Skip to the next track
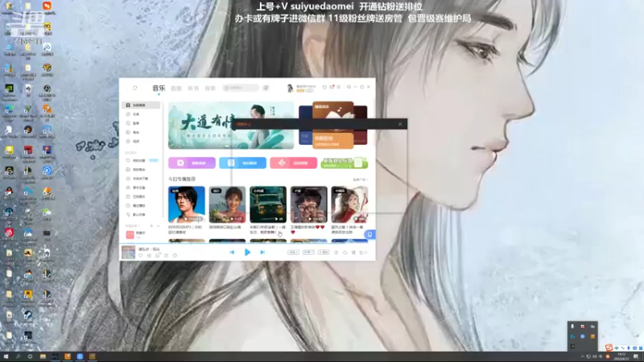The image size is (644, 362). point(262,252)
